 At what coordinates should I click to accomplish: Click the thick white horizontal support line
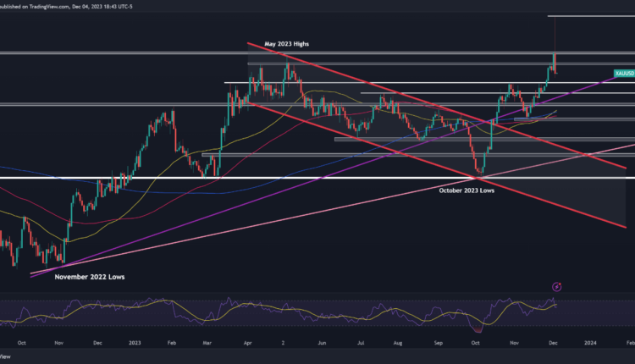pyautogui.click(x=254, y=179)
